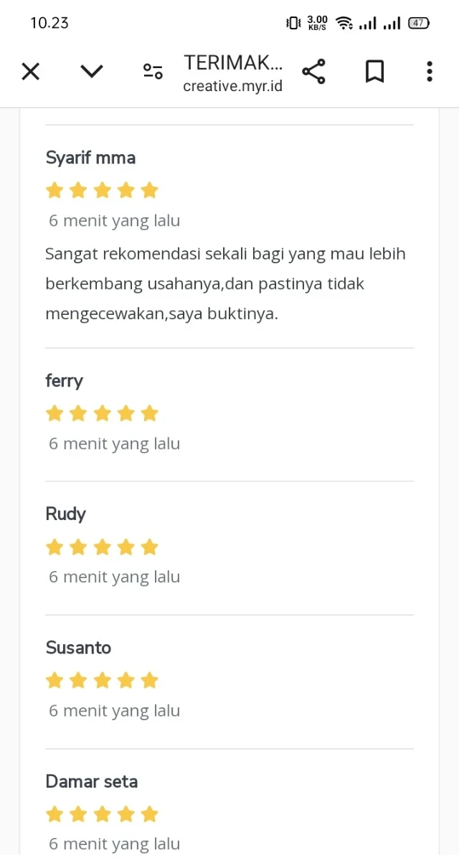Tap the TERIMAK... page title

point(232,63)
